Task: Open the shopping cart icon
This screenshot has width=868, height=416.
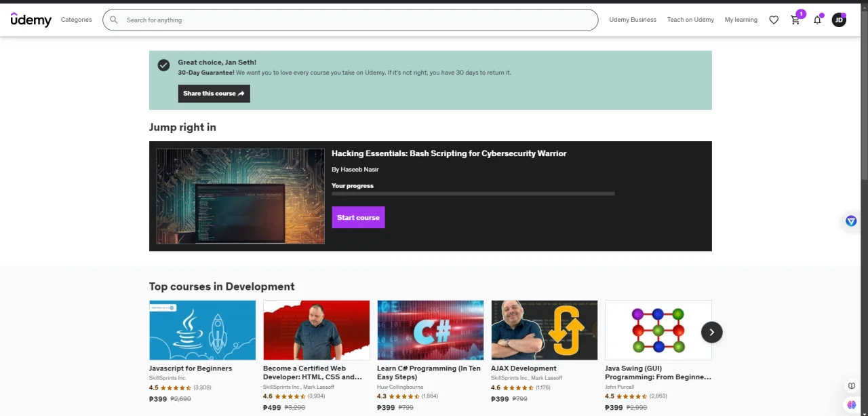Action: 795,20
